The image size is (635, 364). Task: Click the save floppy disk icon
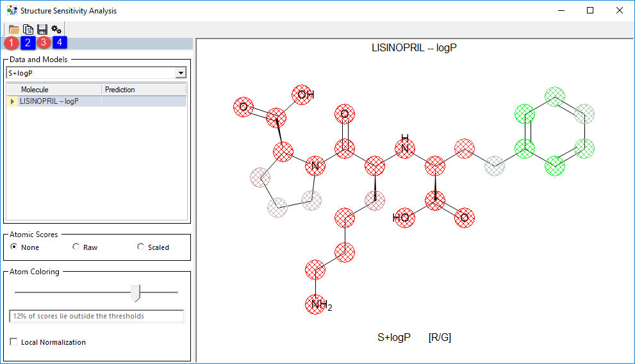point(42,29)
